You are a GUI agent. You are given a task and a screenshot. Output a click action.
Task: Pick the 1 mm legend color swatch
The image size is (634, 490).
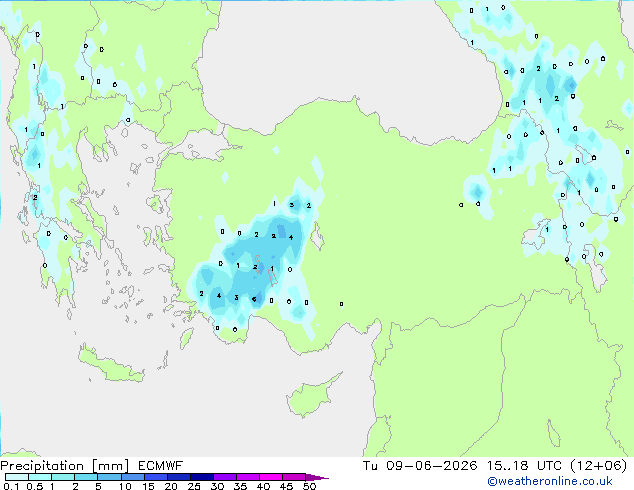63,477
